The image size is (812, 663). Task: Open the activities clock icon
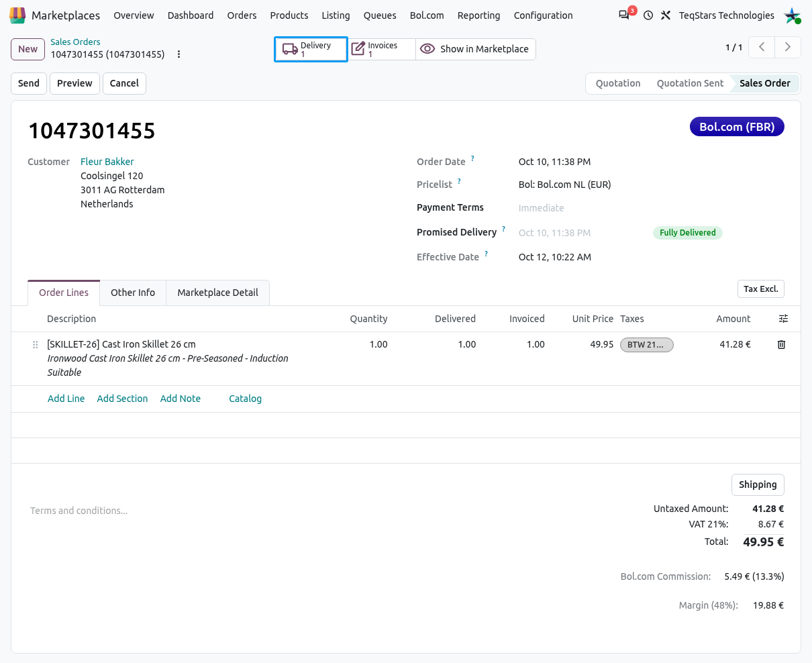point(648,15)
